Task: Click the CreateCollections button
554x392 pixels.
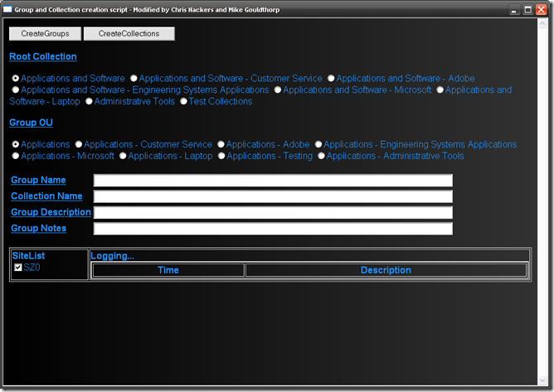Action: (x=129, y=33)
